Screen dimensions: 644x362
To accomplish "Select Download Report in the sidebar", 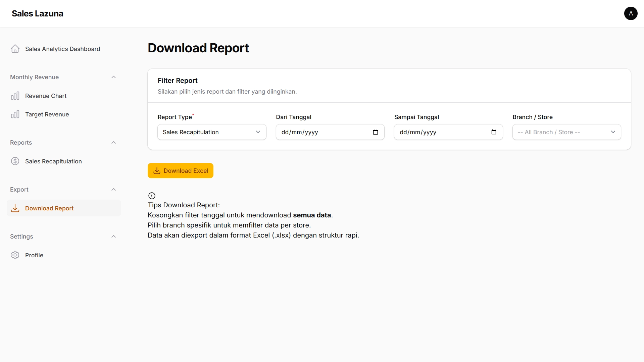I will (x=64, y=208).
